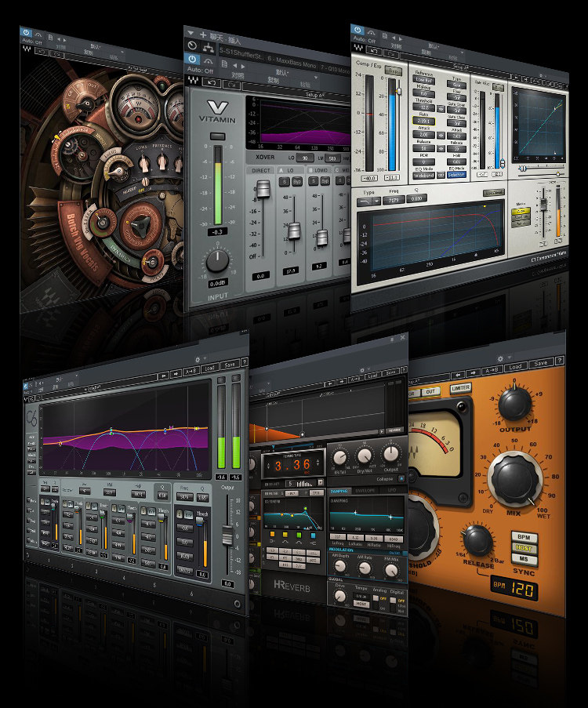Click the plus icon beside insert title

202,34
